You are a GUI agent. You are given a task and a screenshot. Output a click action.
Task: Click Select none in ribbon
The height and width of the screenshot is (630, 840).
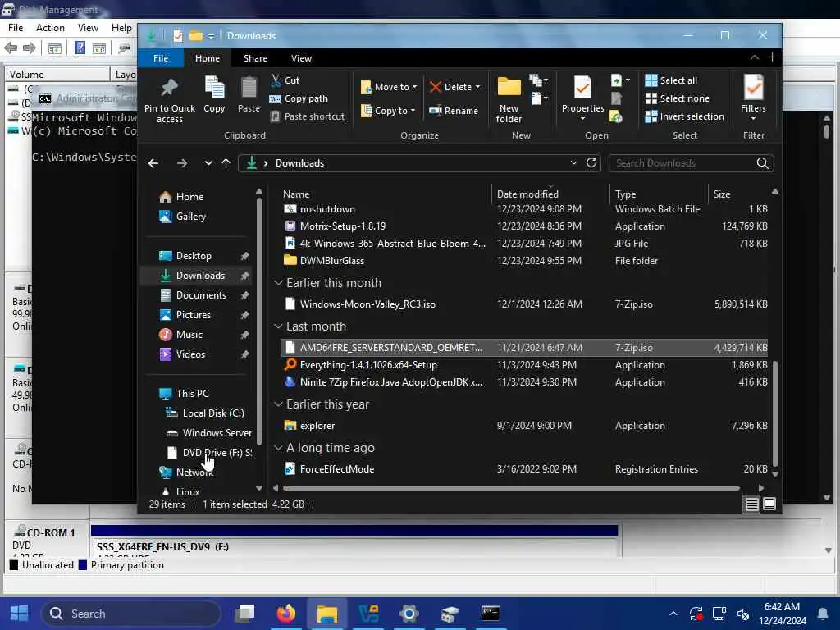click(677, 98)
